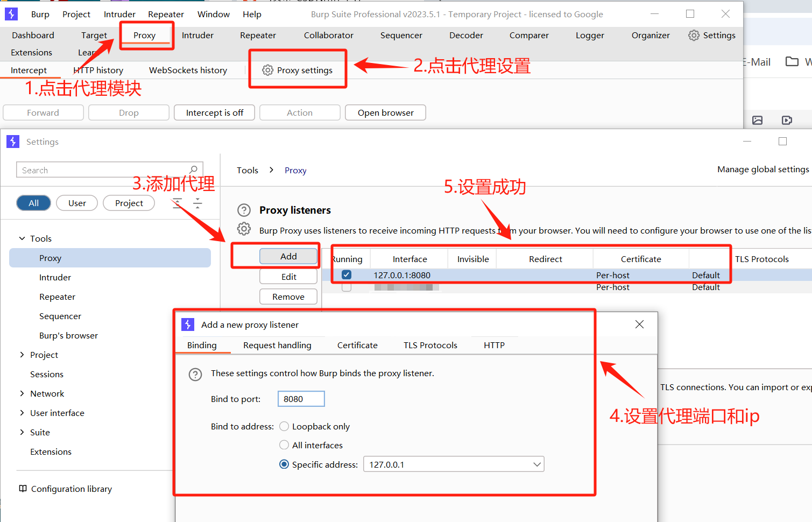This screenshot has height=522, width=812.
Task: Select the 127.0.0.1:8080 interface cell
Action: click(402, 275)
